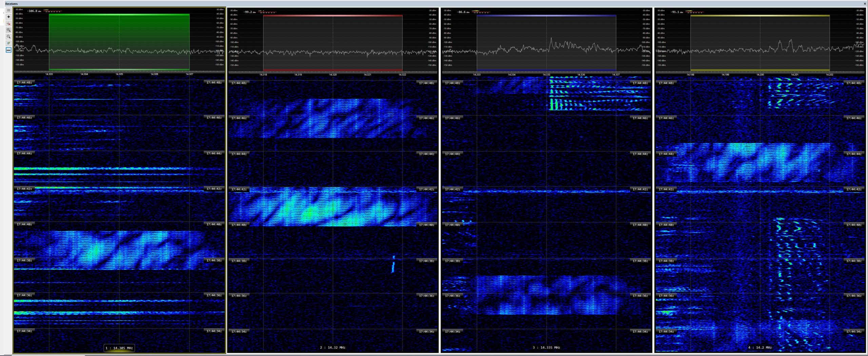Click the remove receiver icon with red X
The width and height of the screenshot is (868, 356).
[9, 23]
